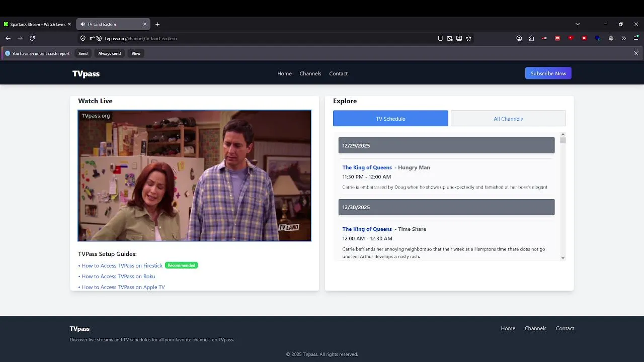Click schedule scrollbar down arrow

click(562, 257)
